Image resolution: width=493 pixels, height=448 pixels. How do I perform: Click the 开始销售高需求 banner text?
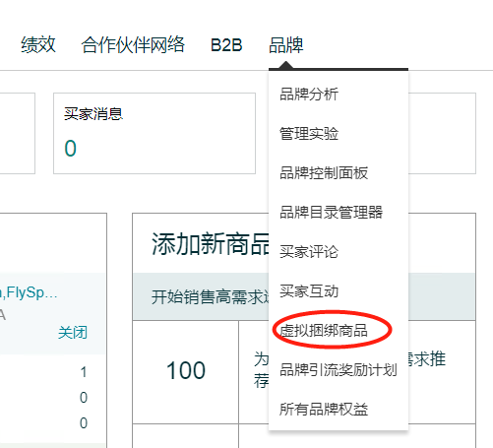point(210,297)
